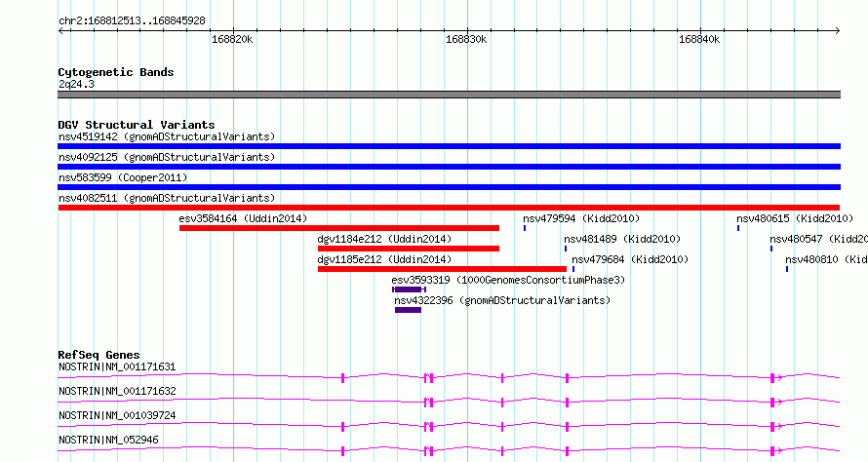
Task: Open the nsv583599 Cooper2011 variant bar
Action: coord(449,187)
